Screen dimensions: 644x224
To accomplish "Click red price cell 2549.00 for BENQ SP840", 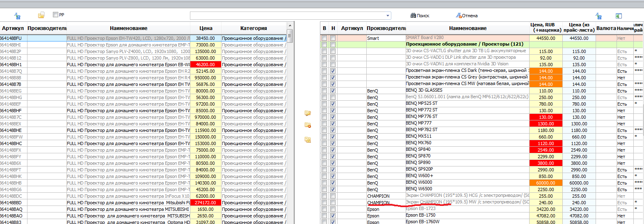I will click(x=546, y=150).
